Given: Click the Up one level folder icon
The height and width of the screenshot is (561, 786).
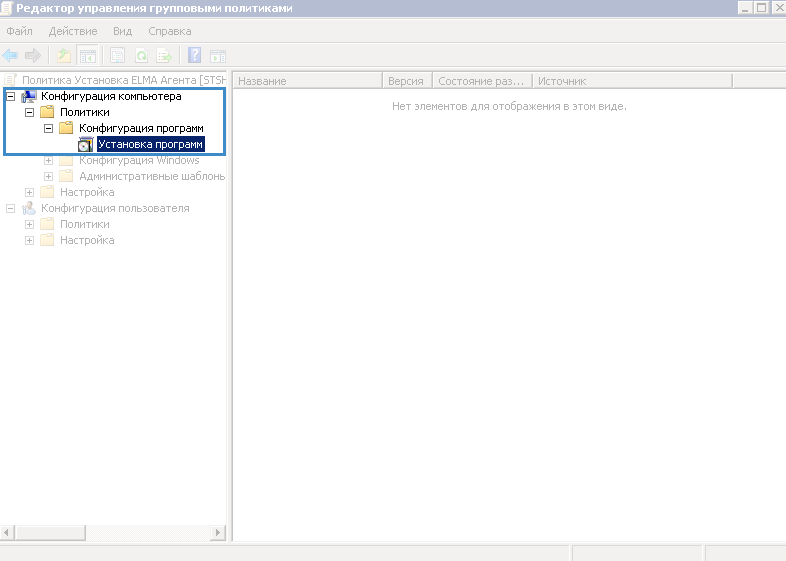Looking at the screenshot, I should [64, 56].
